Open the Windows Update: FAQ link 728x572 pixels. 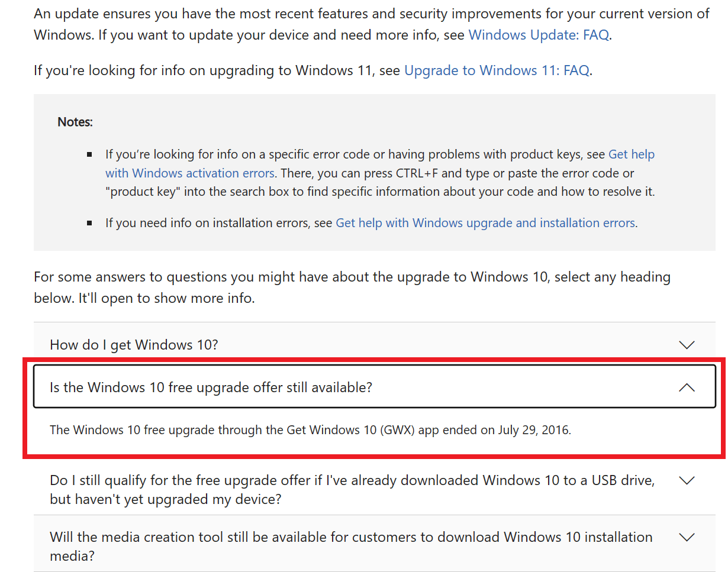coord(539,35)
